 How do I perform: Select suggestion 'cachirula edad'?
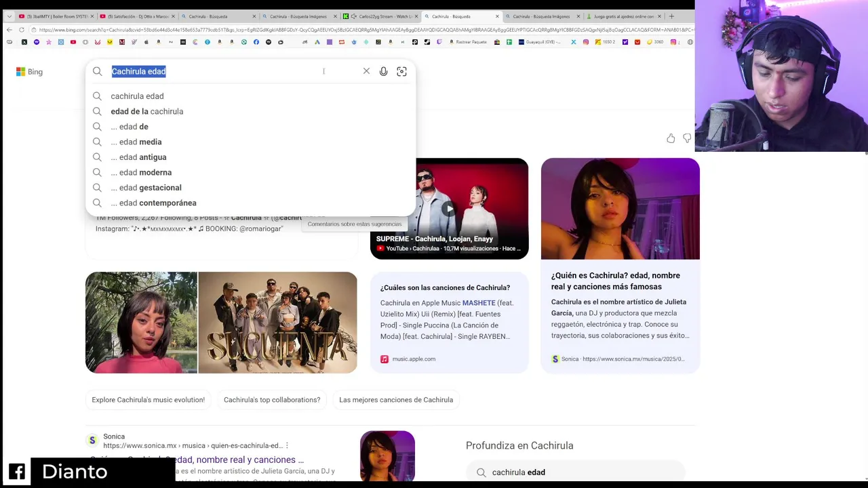coord(250,96)
